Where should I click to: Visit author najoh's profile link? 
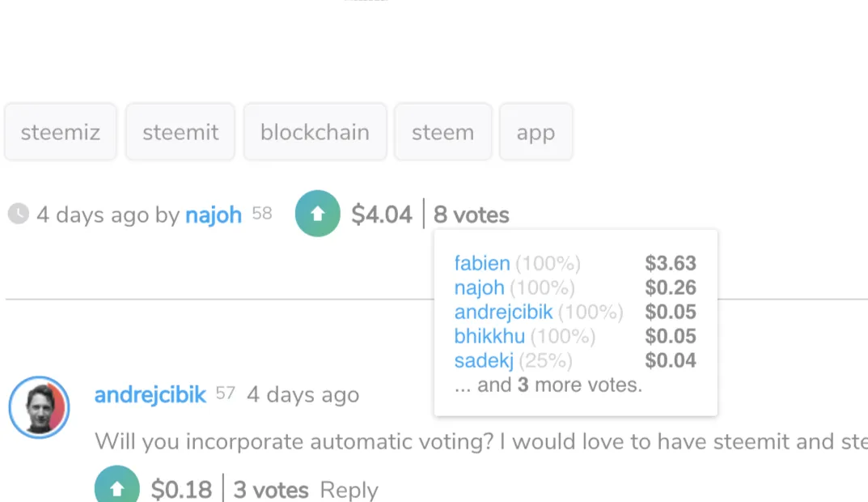(x=213, y=215)
